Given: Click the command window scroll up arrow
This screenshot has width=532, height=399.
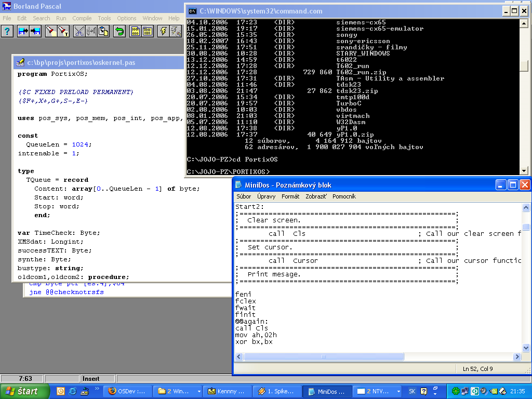Looking at the screenshot, I should pyautogui.click(x=524, y=23).
